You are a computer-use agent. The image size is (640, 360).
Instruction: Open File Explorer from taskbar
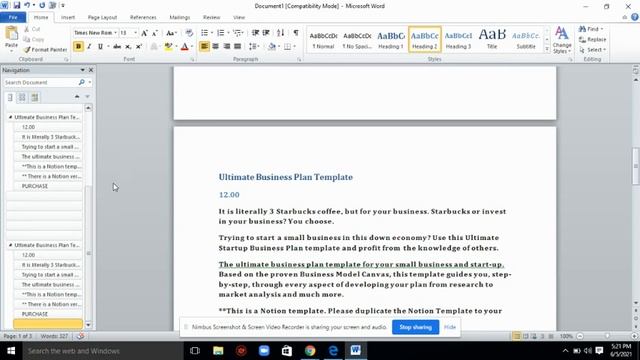point(218,351)
